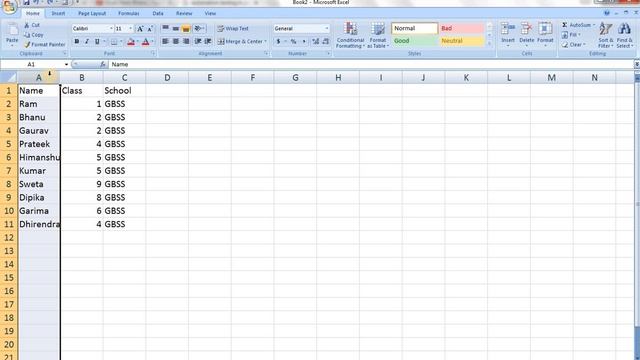Apply Percent Style to cells

click(293, 42)
